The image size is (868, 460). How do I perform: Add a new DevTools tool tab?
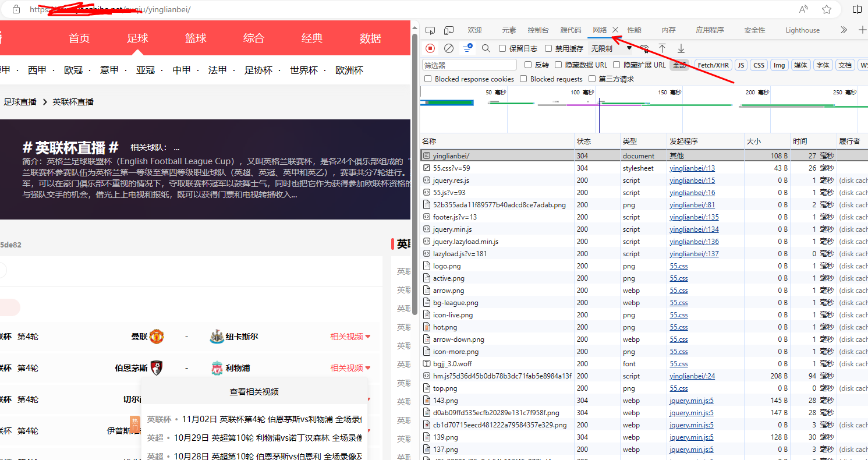[x=863, y=30]
